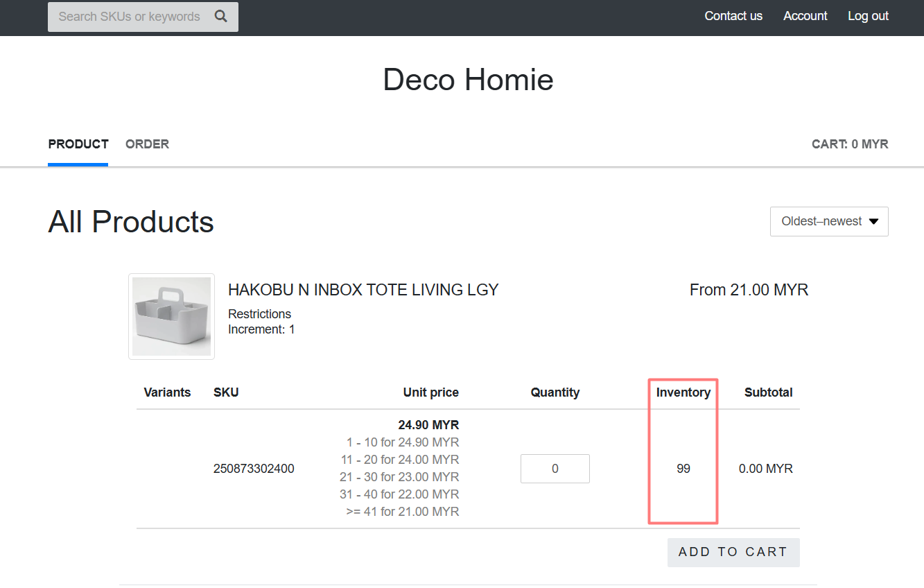Switch to the PRODUCT tab
Screen dimensions: 924x588
pyautogui.click(x=78, y=144)
